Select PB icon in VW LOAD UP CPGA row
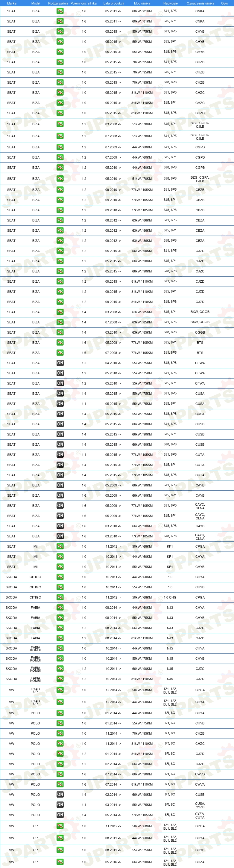 pos(60,690)
